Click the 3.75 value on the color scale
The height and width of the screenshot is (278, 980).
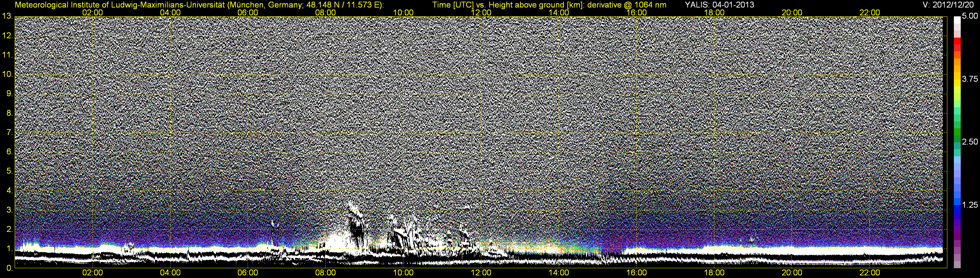[x=970, y=79]
